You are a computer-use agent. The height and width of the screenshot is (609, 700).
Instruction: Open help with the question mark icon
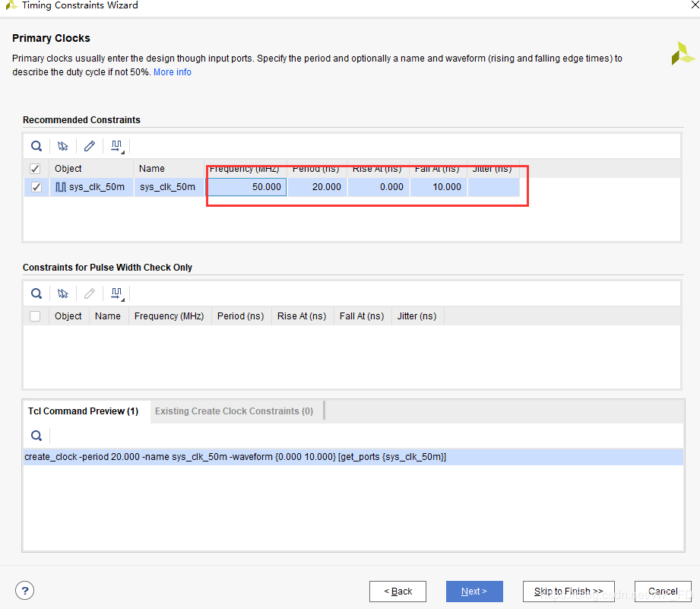click(x=24, y=591)
